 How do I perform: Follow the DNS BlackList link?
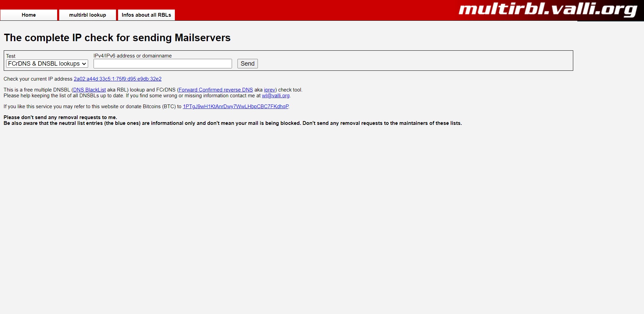[x=89, y=90]
